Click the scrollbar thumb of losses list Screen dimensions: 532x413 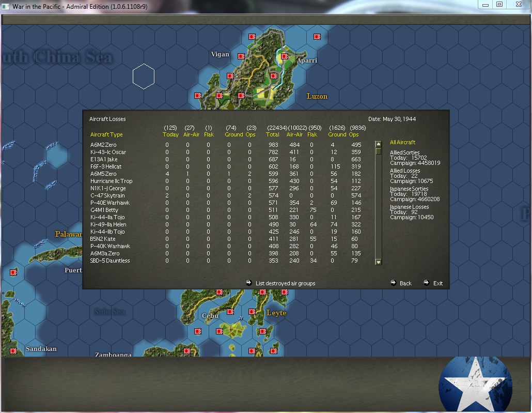378,151
